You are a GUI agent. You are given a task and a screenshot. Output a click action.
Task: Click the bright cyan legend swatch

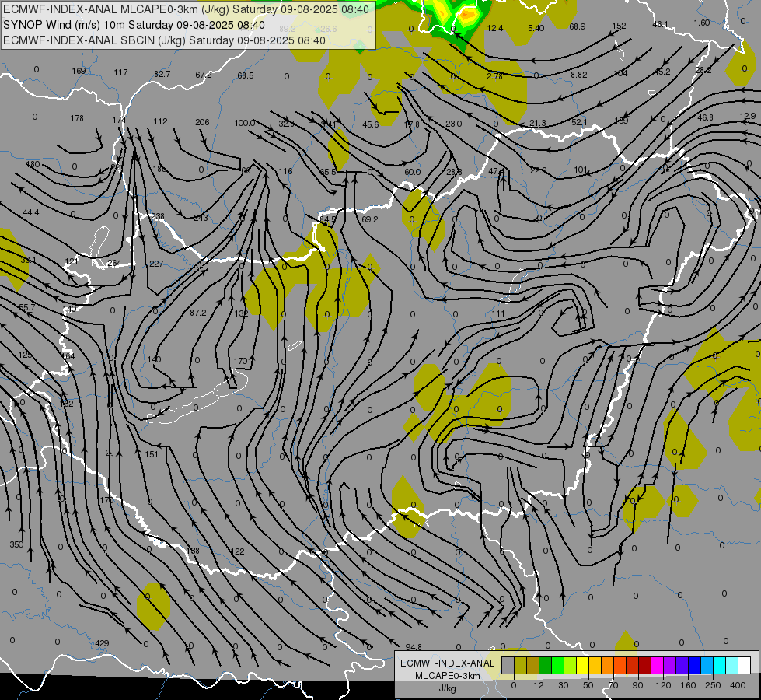721,666
